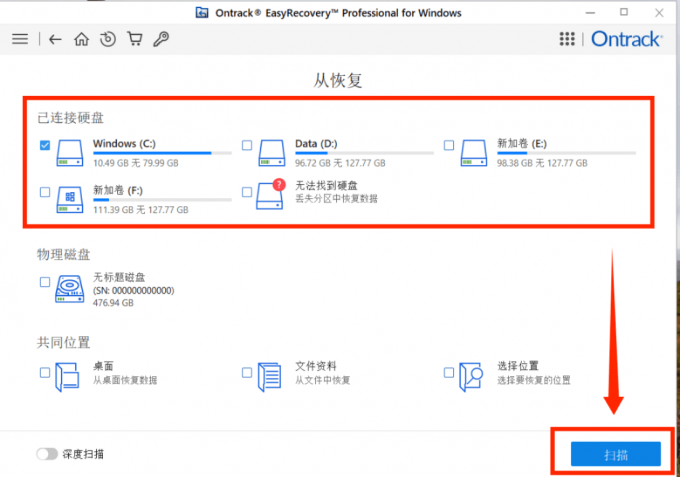This screenshot has width=680, height=477.
Task: Minimize the EasyRecovery window
Action: (590, 13)
